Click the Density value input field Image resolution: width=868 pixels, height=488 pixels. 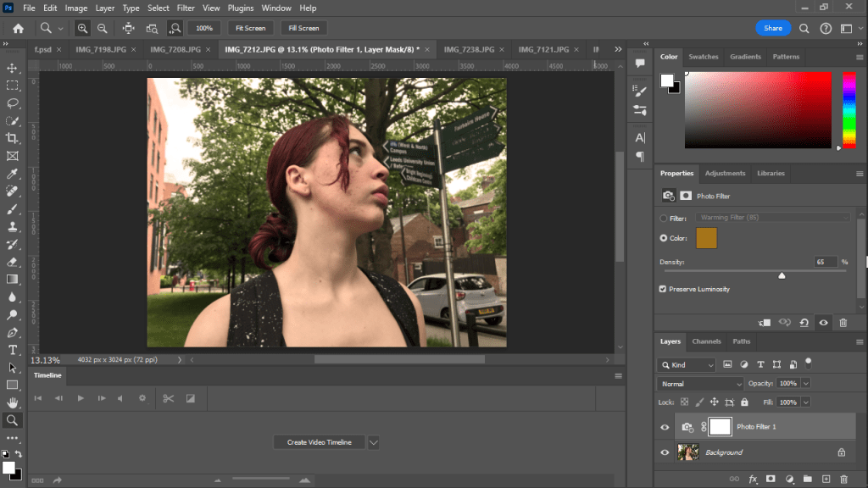826,263
